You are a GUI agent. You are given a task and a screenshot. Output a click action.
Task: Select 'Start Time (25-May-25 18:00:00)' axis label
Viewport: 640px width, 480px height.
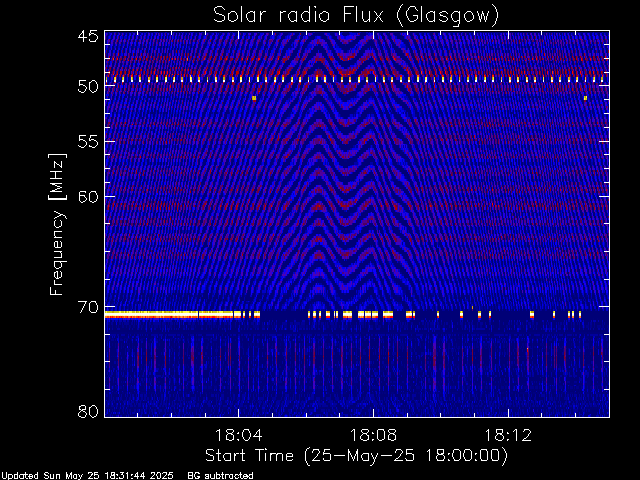[356, 456]
